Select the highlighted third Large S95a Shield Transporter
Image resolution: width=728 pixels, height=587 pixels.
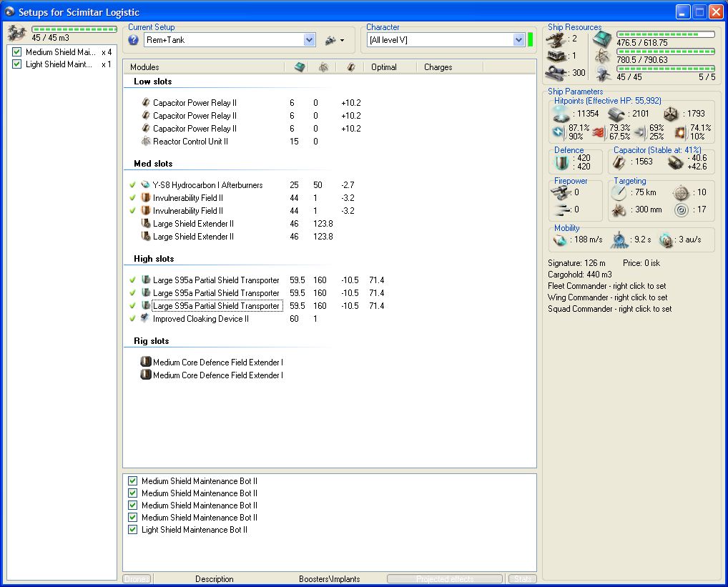tap(217, 306)
